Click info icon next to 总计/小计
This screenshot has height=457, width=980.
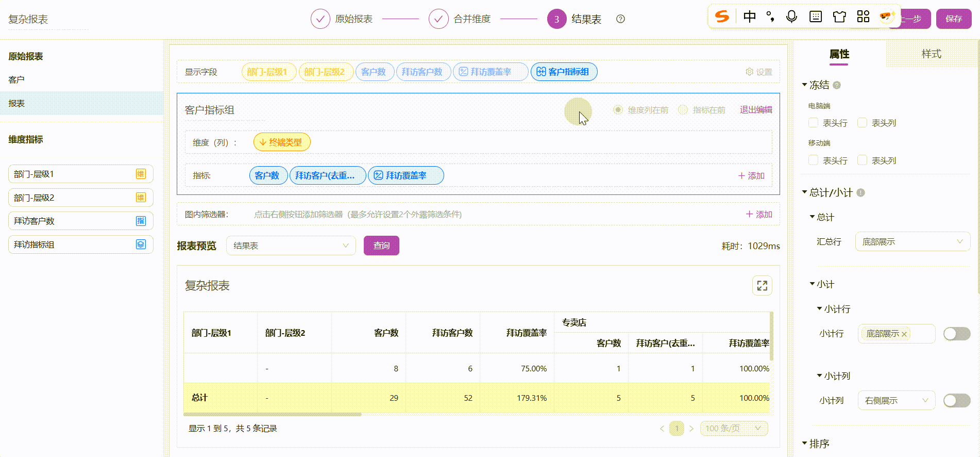click(860, 192)
